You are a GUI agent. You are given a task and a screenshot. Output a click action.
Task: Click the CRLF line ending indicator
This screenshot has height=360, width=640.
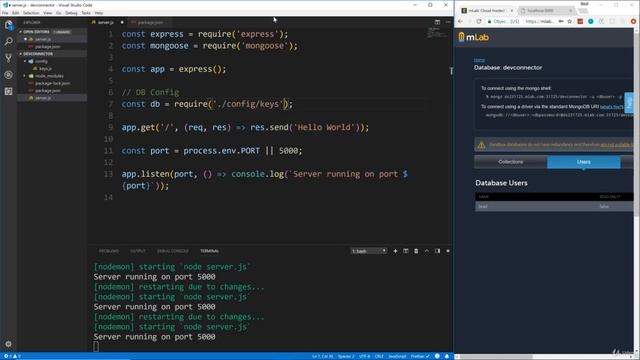click(379, 356)
